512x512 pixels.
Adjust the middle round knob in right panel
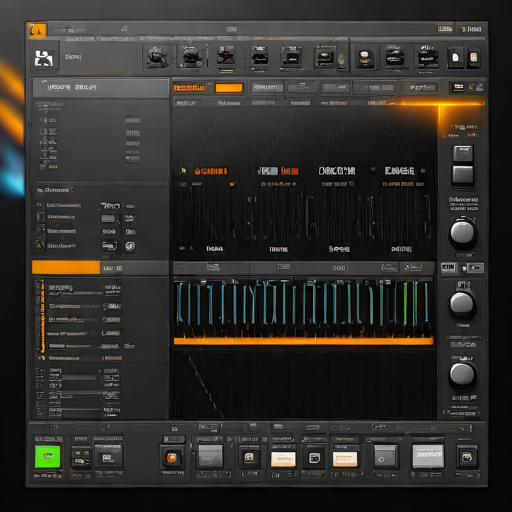462,303
